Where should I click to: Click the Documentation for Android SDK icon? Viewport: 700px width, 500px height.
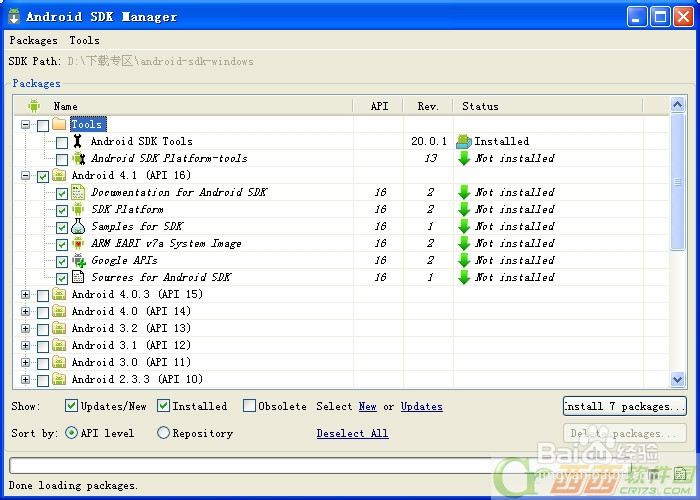pyautogui.click(x=78, y=192)
